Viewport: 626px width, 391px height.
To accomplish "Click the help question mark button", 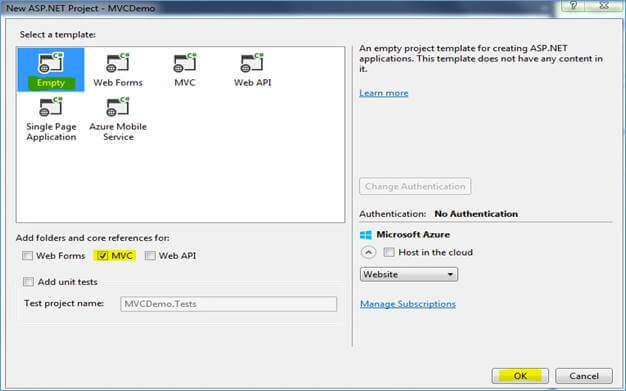I will click(573, 6).
